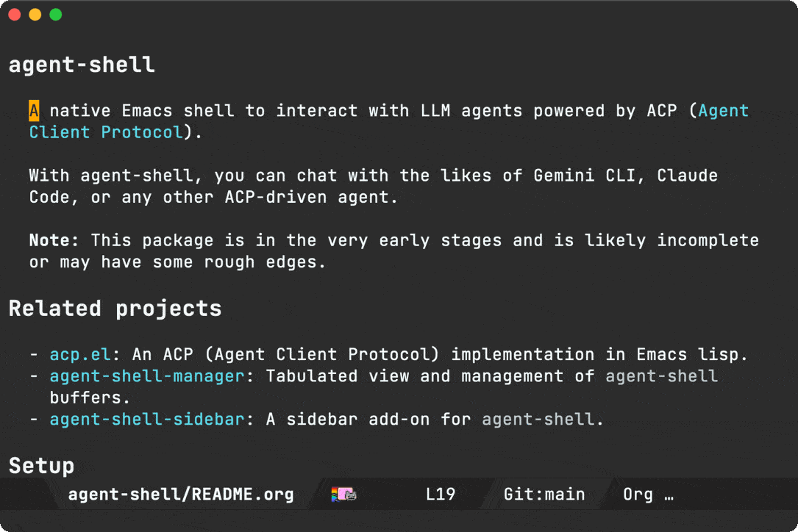Open the agent-shell-manager project link

point(146,376)
